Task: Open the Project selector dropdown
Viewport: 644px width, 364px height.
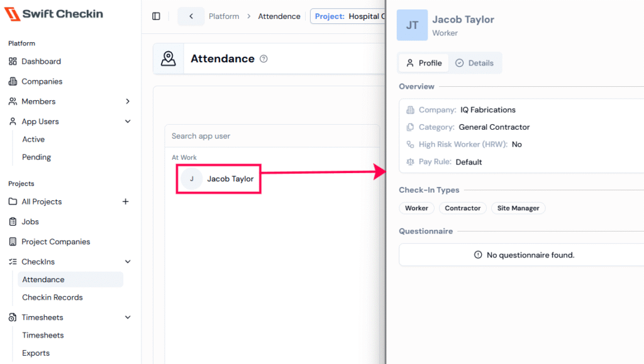Action: pos(348,16)
